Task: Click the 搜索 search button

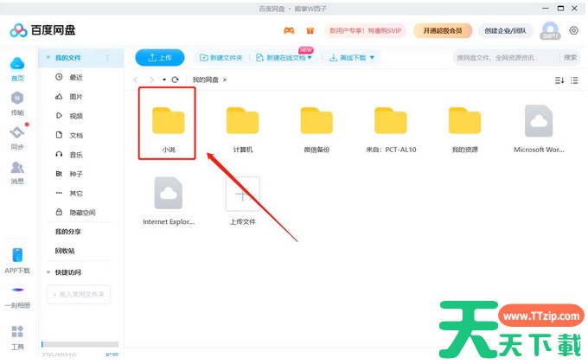Action: (570, 58)
